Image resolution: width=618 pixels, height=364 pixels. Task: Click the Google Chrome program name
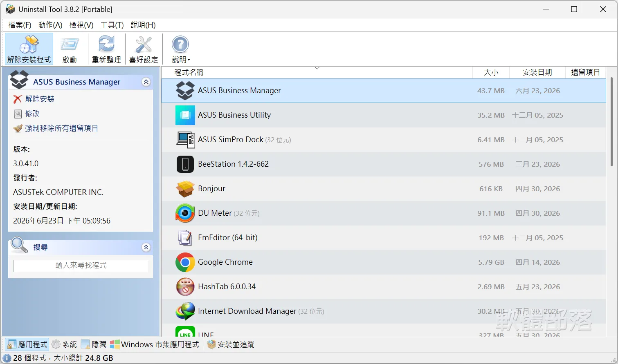tap(225, 262)
